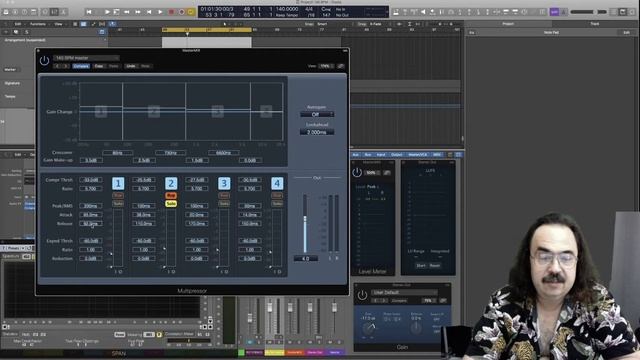Open the Multipressor View size dropdown
This screenshot has width=640, height=360.
pyautogui.click(x=326, y=66)
